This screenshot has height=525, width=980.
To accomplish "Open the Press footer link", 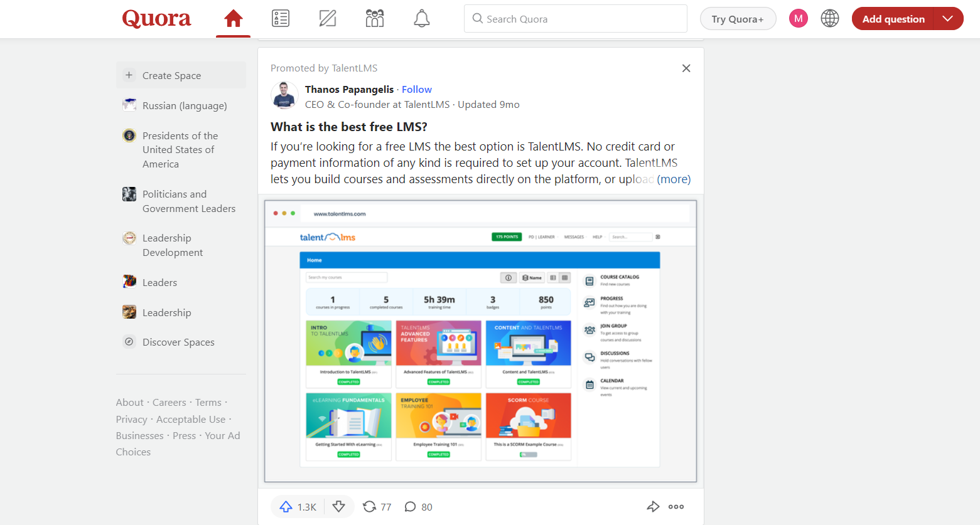I will pos(185,436).
